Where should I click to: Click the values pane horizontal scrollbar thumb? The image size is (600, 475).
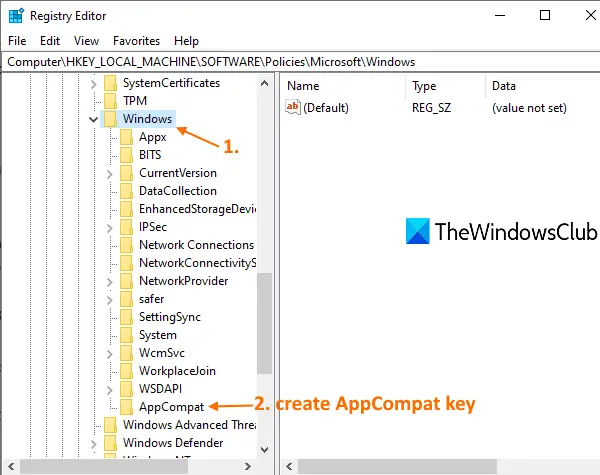point(398,466)
